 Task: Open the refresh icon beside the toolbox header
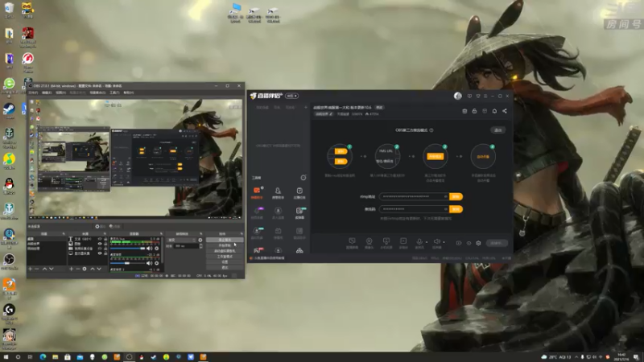tap(303, 177)
